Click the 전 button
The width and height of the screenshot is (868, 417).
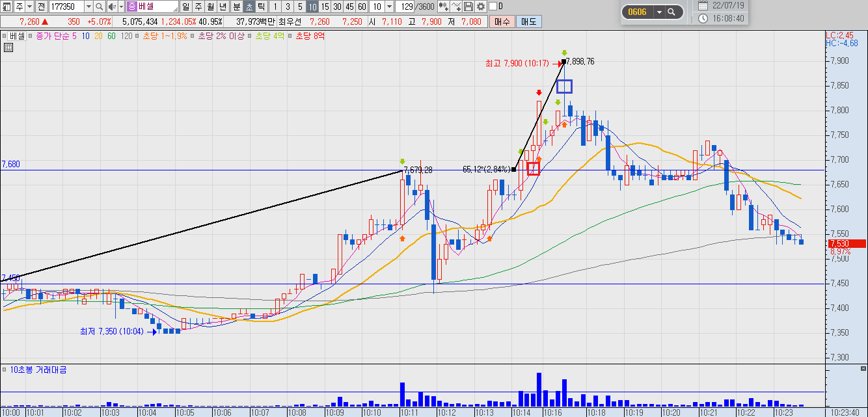click(x=41, y=7)
